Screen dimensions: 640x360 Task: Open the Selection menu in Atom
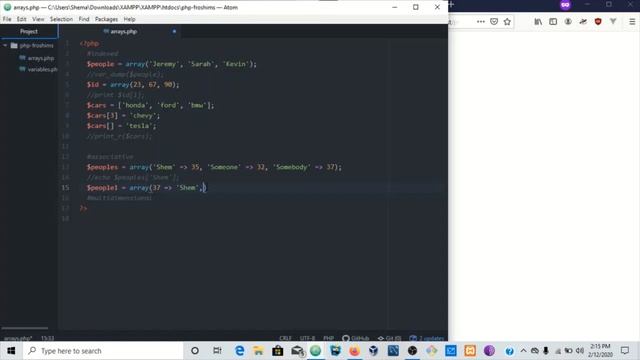(61, 19)
